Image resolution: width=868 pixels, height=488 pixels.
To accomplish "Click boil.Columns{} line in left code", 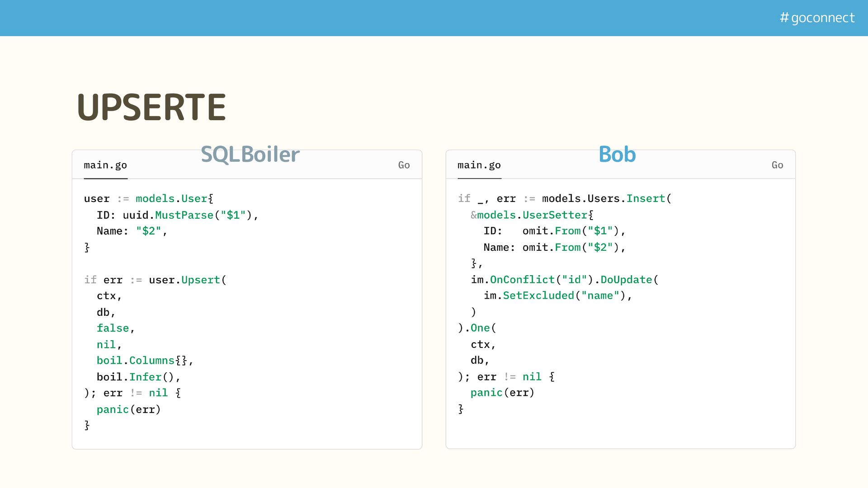I will (x=142, y=361).
